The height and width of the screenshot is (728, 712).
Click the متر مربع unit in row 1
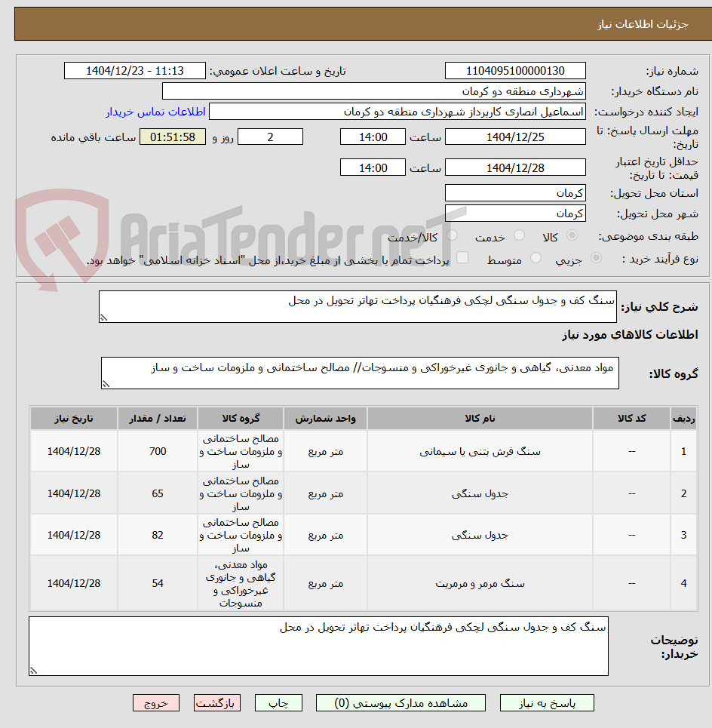(325, 451)
